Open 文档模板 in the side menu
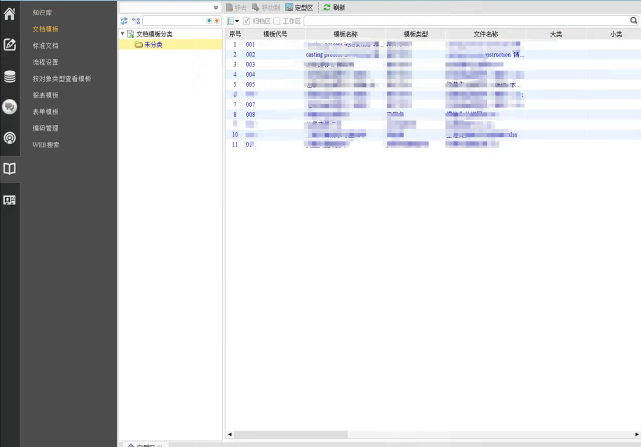This screenshot has height=447, width=641. point(45,29)
